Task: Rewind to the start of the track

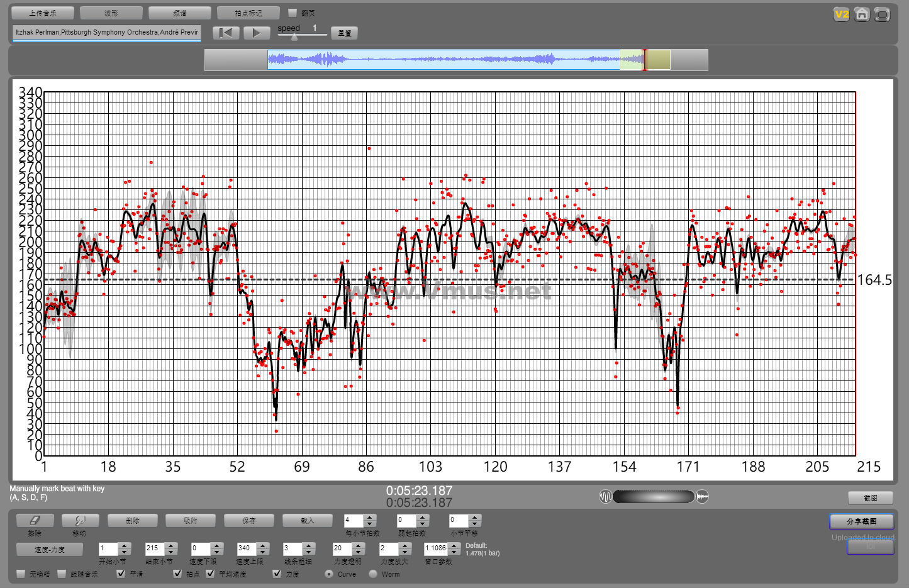Action: 226,33
